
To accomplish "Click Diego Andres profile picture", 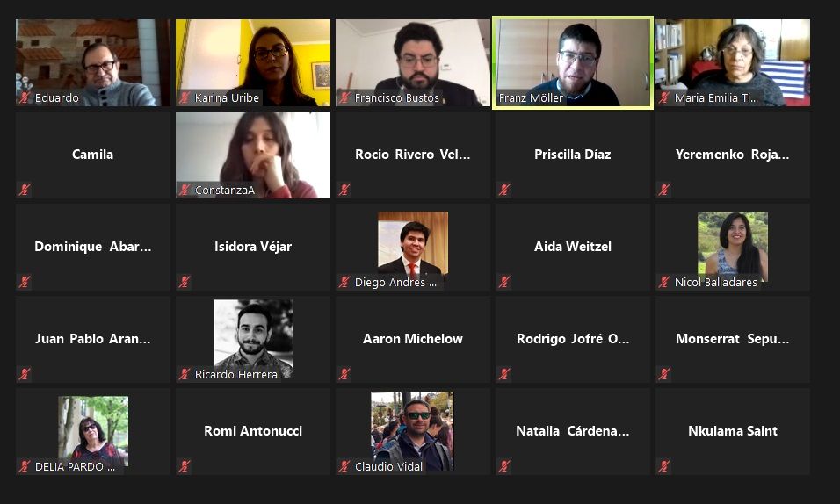I will tap(413, 243).
